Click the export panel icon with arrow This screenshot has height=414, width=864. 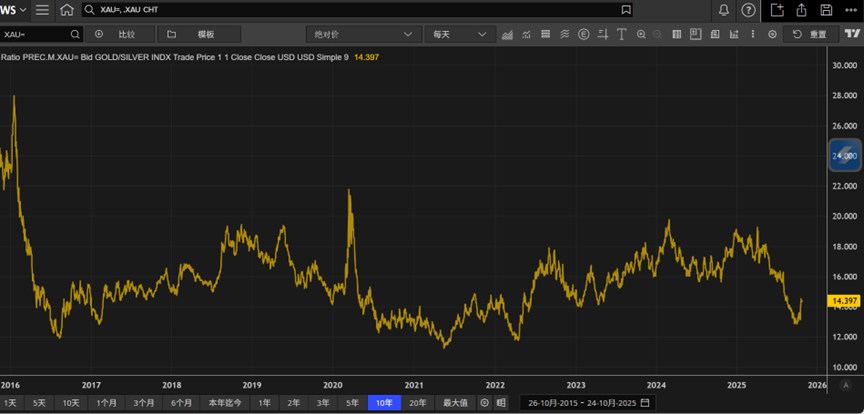pyautogui.click(x=695, y=34)
